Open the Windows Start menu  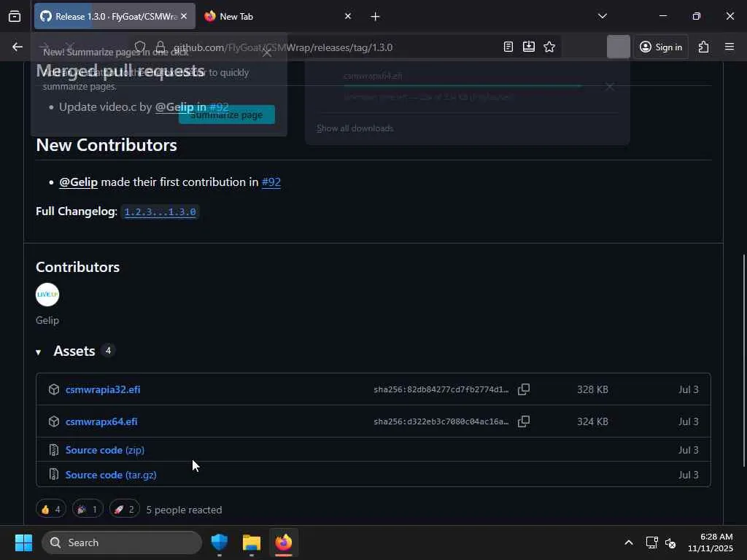tap(23, 542)
